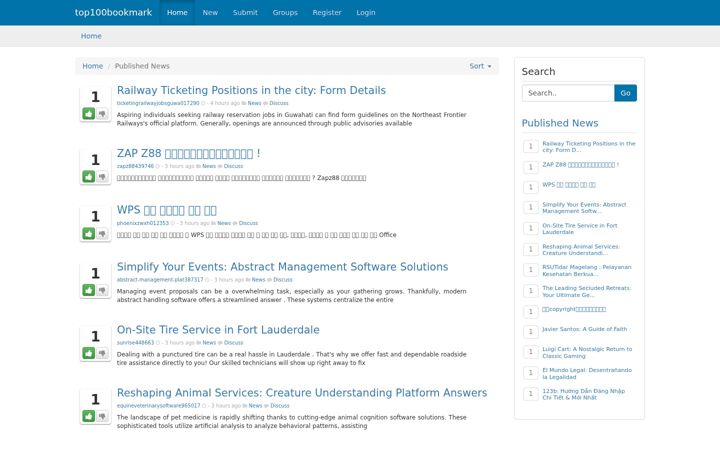
Task: Click Discuss under Railway Ticketing post
Action: [279, 103]
